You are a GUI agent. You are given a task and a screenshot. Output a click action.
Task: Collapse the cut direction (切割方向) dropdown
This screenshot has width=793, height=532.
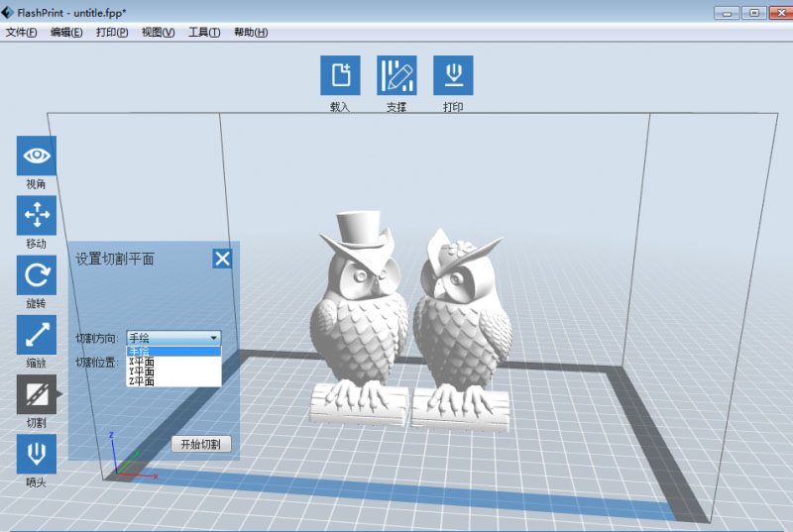pyautogui.click(x=173, y=338)
